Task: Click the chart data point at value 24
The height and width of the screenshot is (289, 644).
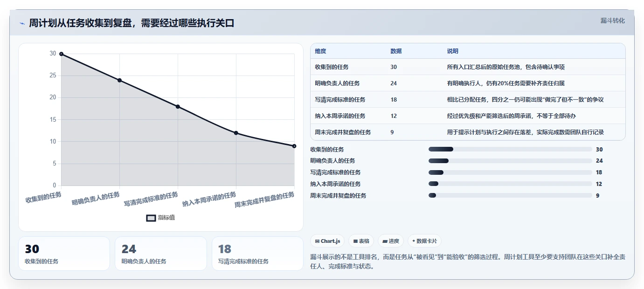Action: point(119,80)
